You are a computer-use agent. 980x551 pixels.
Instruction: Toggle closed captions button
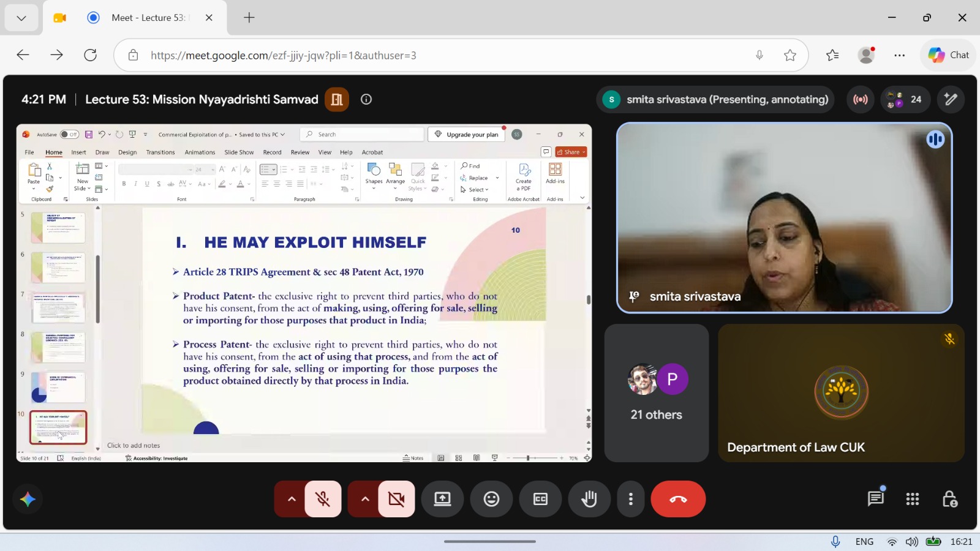[x=540, y=499]
